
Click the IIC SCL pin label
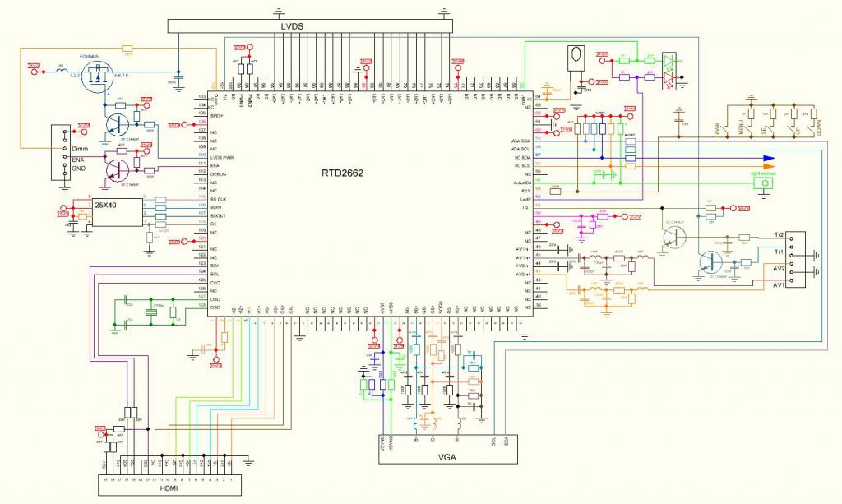point(522,166)
